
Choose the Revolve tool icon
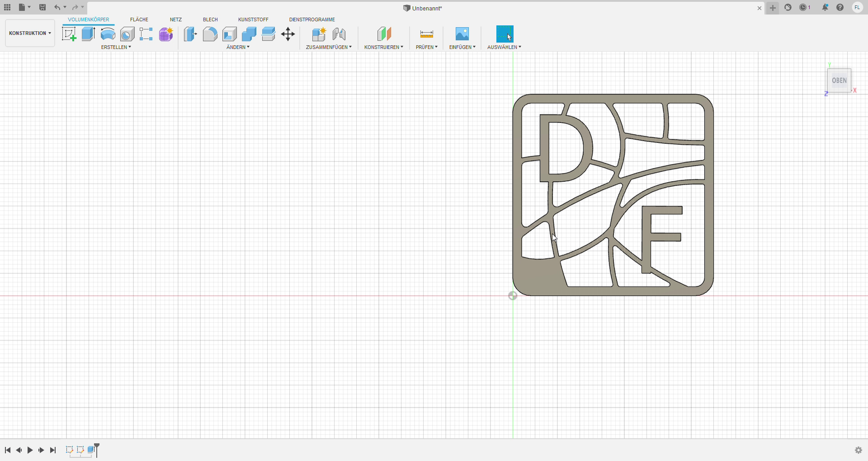pyautogui.click(x=108, y=34)
